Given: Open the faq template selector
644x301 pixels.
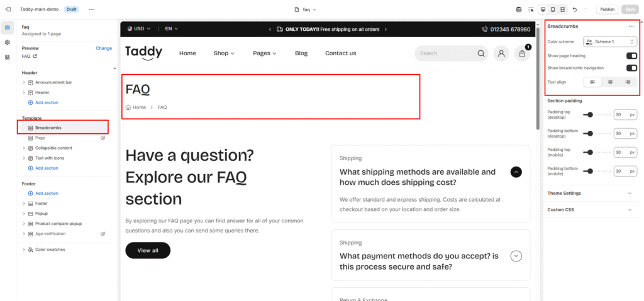Looking at the screenshot, I should coord(306,9).
